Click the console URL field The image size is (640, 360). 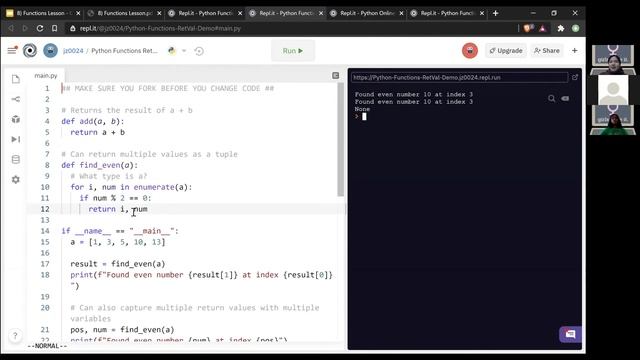459,78
